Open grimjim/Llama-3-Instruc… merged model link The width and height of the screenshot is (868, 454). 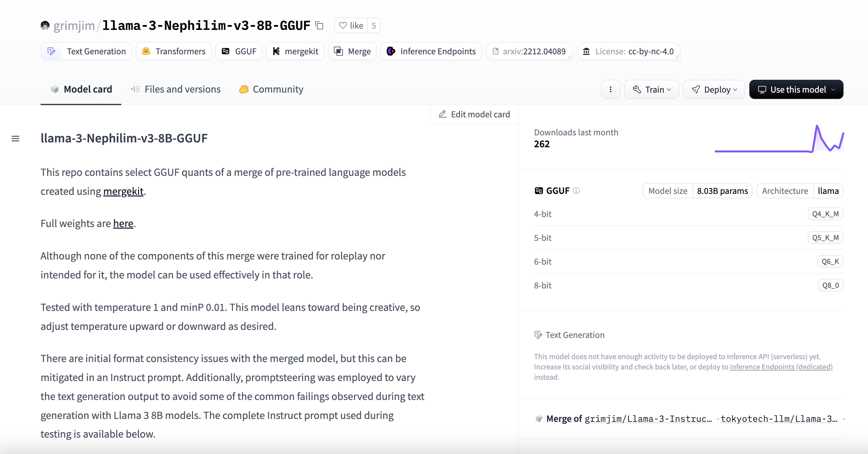(648, 419)
